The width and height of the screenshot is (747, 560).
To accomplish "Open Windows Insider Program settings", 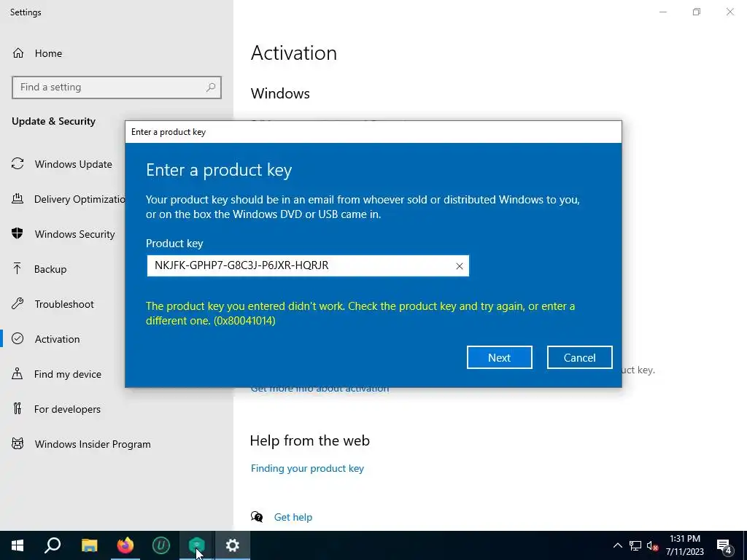I will pyautogui.click(x=93, y=444).
